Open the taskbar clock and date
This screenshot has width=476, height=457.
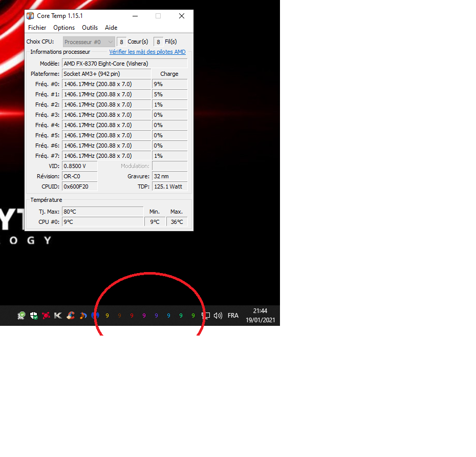click(x=260, y=316)
